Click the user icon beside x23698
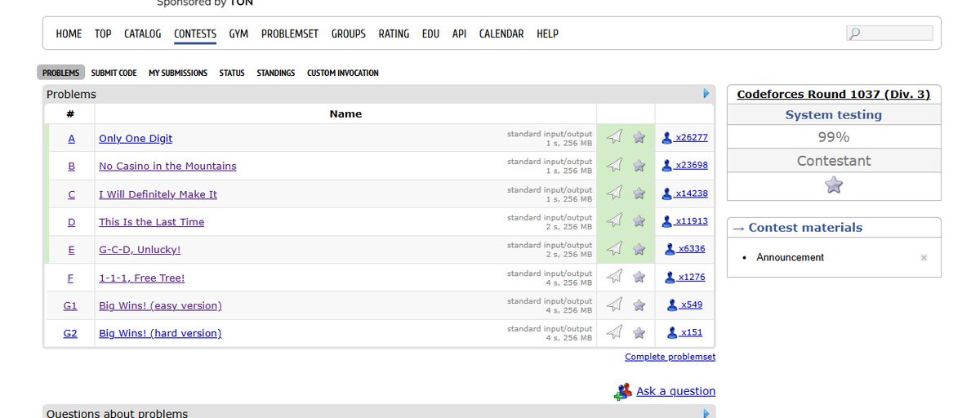 667,166
